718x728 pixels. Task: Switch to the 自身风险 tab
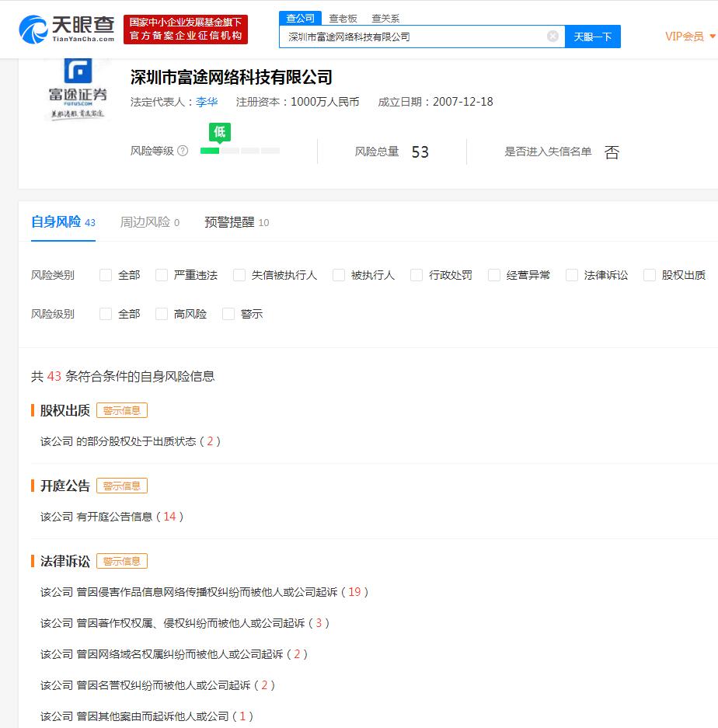(x=63, y=222)
